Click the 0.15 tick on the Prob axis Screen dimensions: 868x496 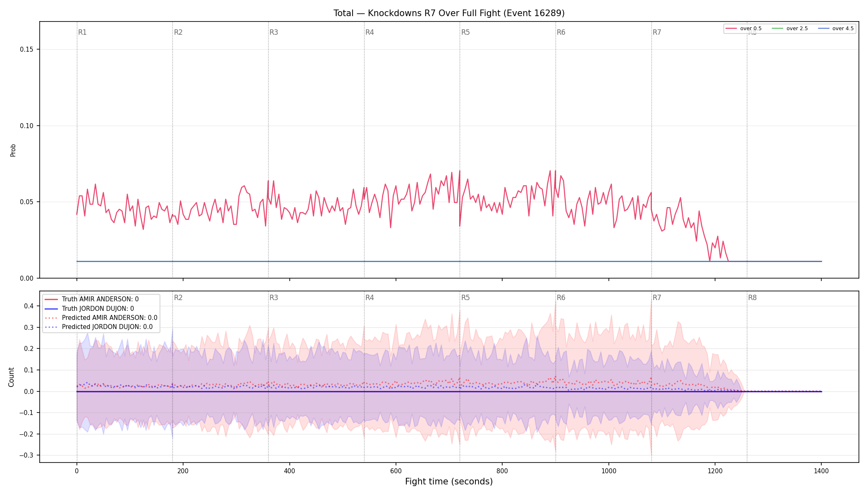[26, 50]
